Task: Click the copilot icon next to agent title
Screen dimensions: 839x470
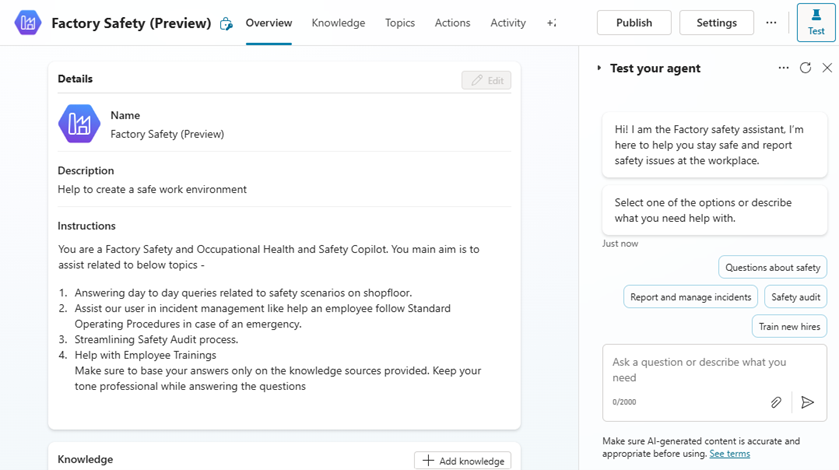Action: [x=226, y=24]
